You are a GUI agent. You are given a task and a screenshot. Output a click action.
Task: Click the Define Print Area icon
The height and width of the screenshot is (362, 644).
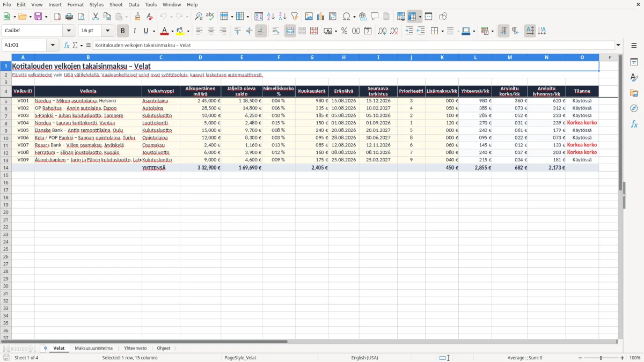pos(401,17)
